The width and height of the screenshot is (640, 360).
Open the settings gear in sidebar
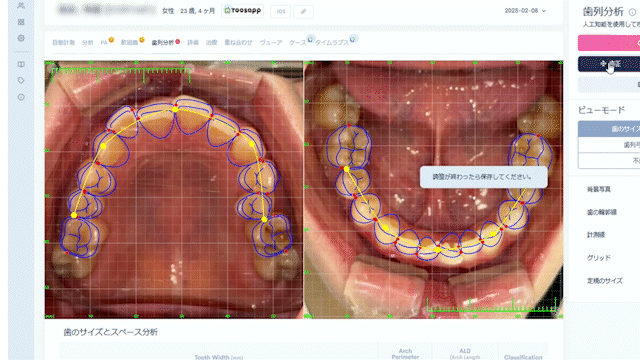21,38
